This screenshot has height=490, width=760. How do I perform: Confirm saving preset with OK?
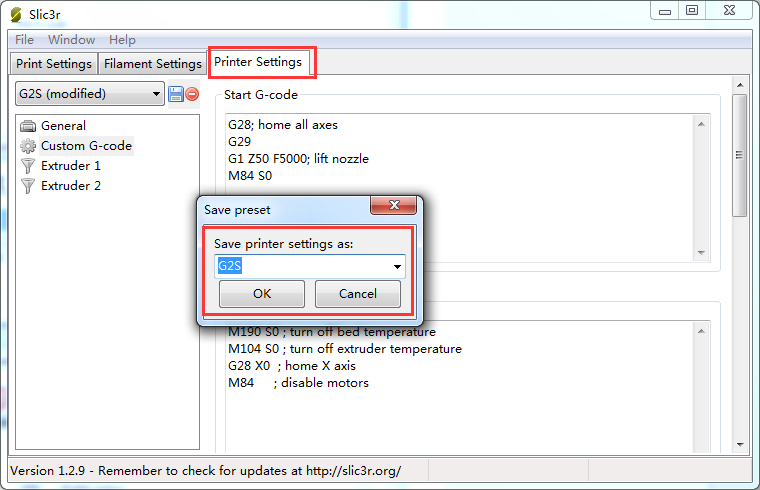(x=262, y=294)
